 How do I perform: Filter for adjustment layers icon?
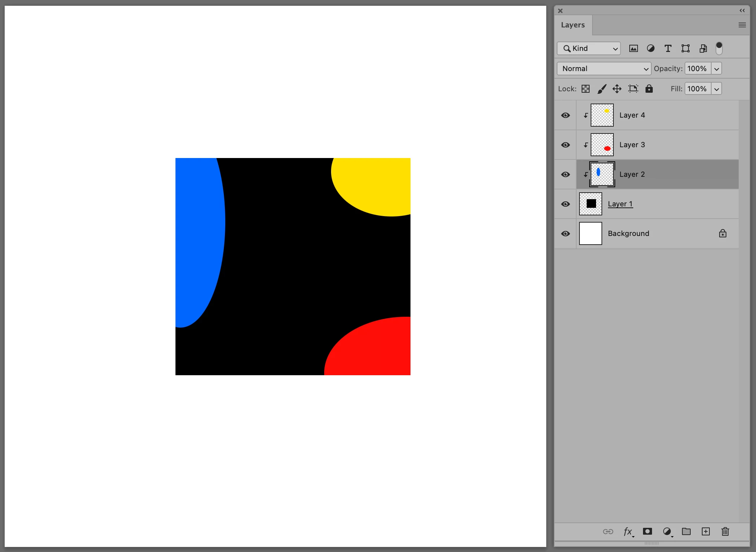[x=651, y=48]
